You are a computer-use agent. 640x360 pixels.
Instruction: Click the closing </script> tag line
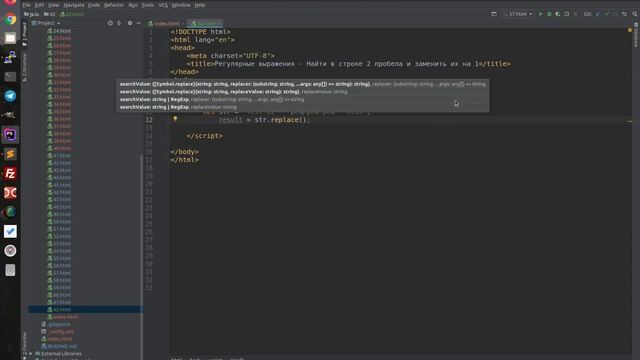coord(204,136)
